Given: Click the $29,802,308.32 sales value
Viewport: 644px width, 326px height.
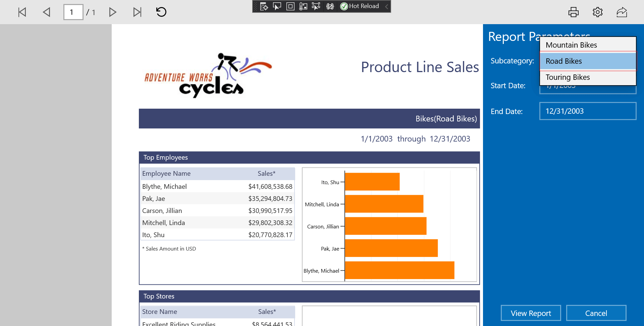Looking at the screenshot, I should pos(270,223).
